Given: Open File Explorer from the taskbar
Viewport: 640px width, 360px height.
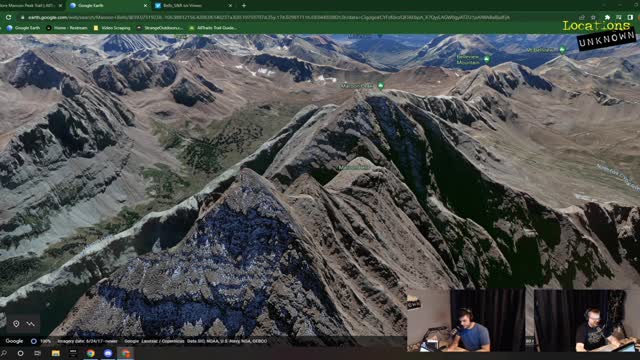Looking at the screenshot, I should [x=56, y=353].
